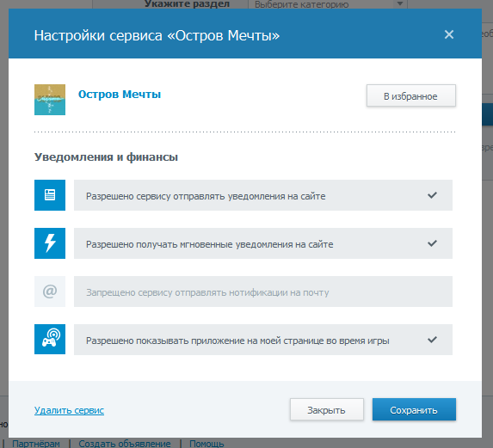Click the 'Удалить сервис' link
Screen dimensions: 493x448
pos(69,410)
